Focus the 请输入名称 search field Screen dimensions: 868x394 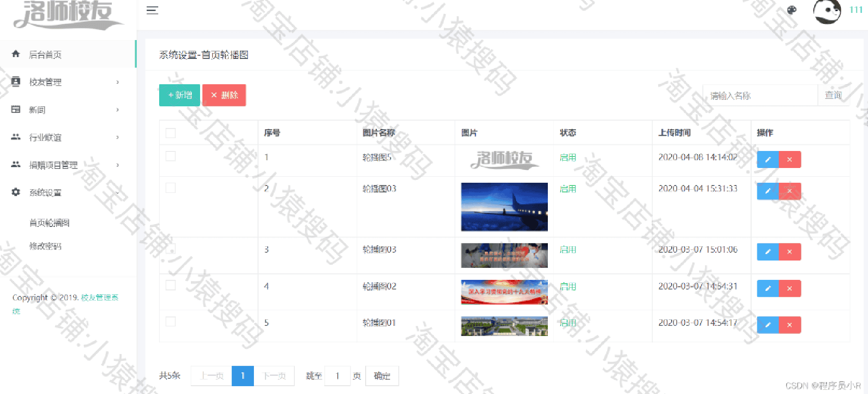tap(760, 95)
